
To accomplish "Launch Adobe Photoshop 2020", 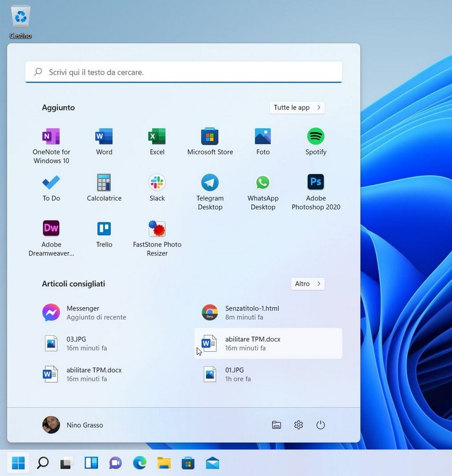I will 316,183.
